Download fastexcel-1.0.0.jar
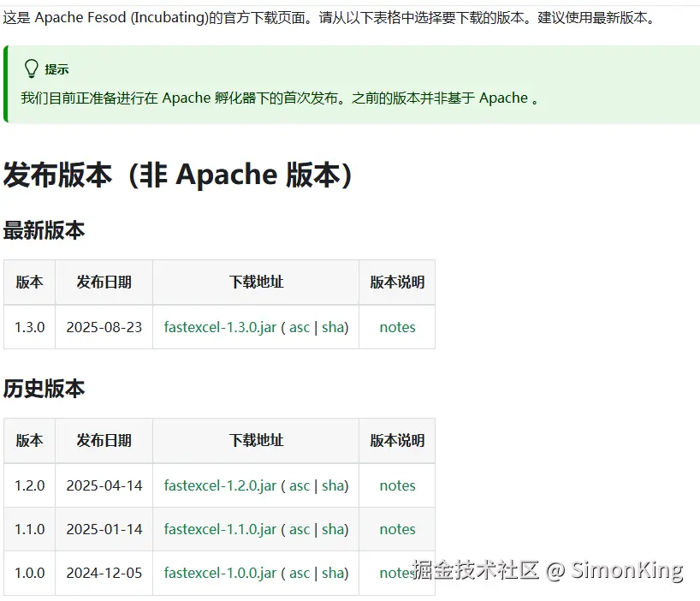 [220, 573]
